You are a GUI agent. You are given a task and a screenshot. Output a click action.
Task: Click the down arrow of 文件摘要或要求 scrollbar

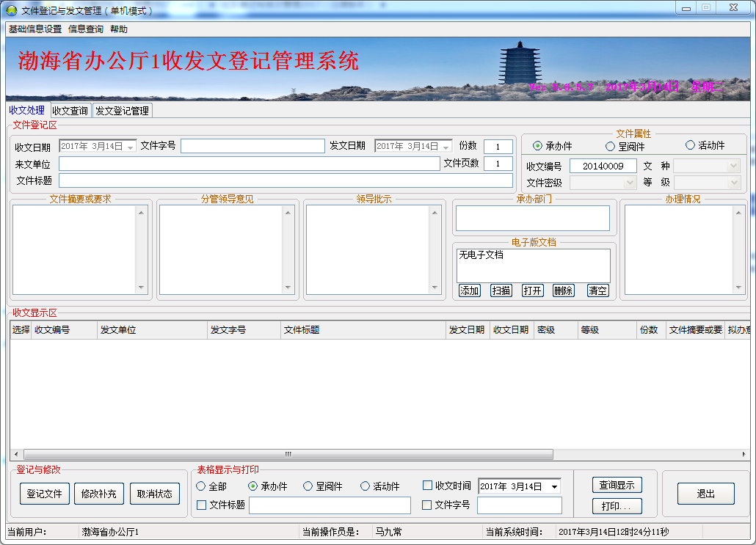[x=141, y=288]
